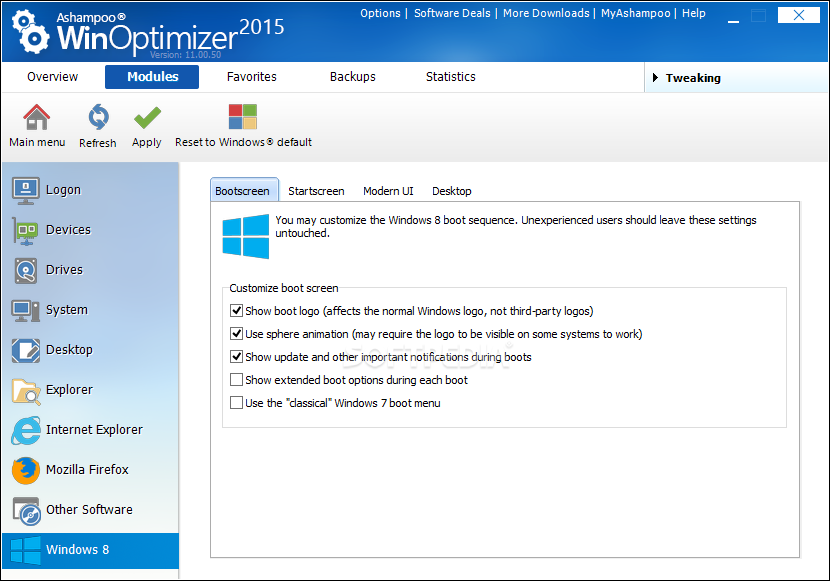
Task: Open the Software Deals link
Action: point(452,13)
